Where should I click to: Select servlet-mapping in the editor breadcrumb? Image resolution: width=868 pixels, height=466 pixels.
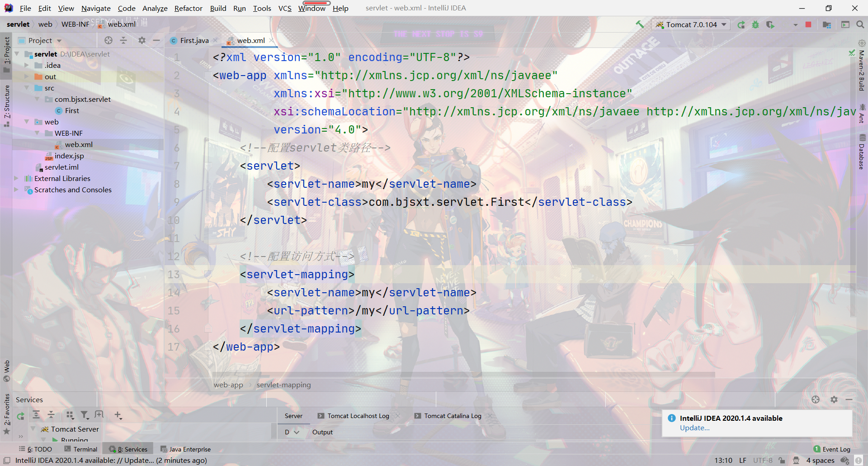pos(283,385)
